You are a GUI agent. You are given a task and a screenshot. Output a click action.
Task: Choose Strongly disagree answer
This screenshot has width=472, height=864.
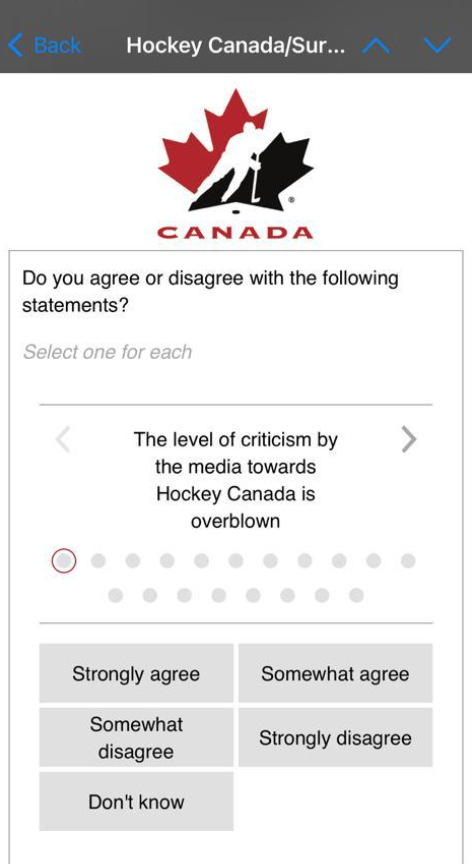click(x=335, y=738)
